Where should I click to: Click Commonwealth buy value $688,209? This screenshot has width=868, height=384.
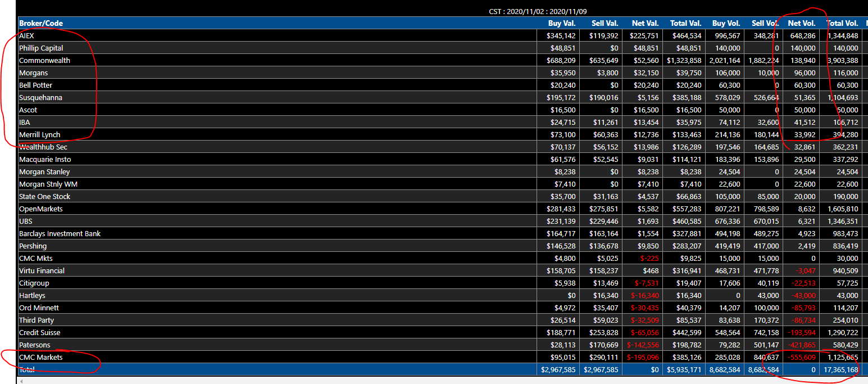coord(561,60)
